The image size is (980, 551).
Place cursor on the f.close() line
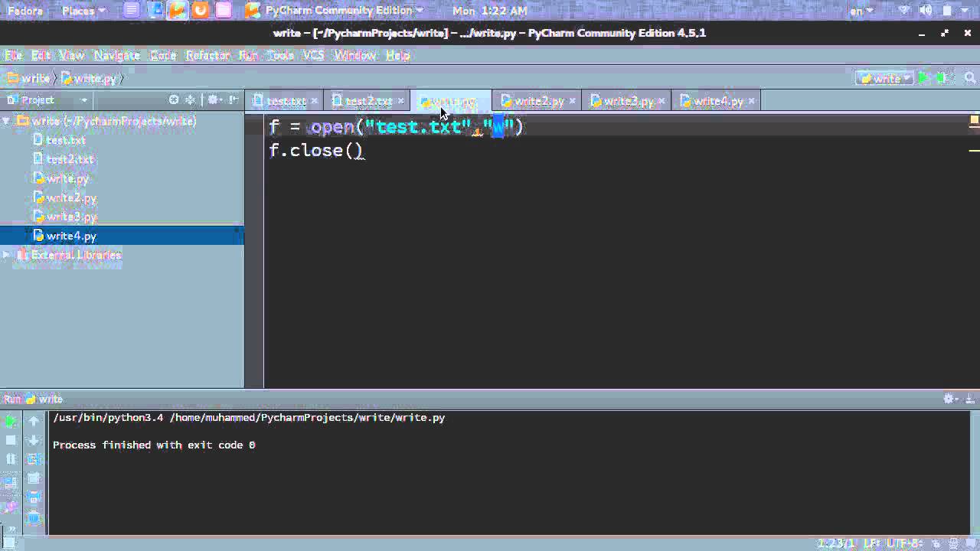(316, 150)
